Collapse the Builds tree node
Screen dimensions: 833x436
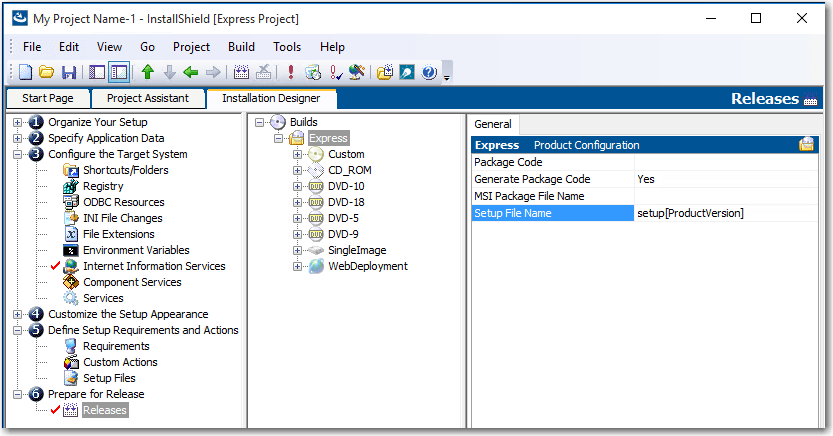tap(259, 122)
